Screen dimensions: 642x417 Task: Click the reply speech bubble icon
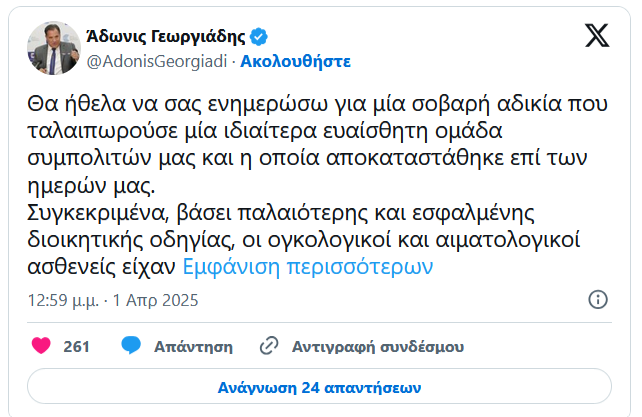click(131, 346)
